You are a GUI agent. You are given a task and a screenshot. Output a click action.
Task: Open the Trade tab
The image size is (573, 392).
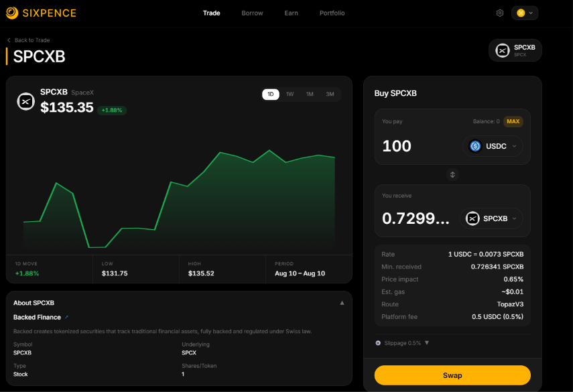[212, 13]
